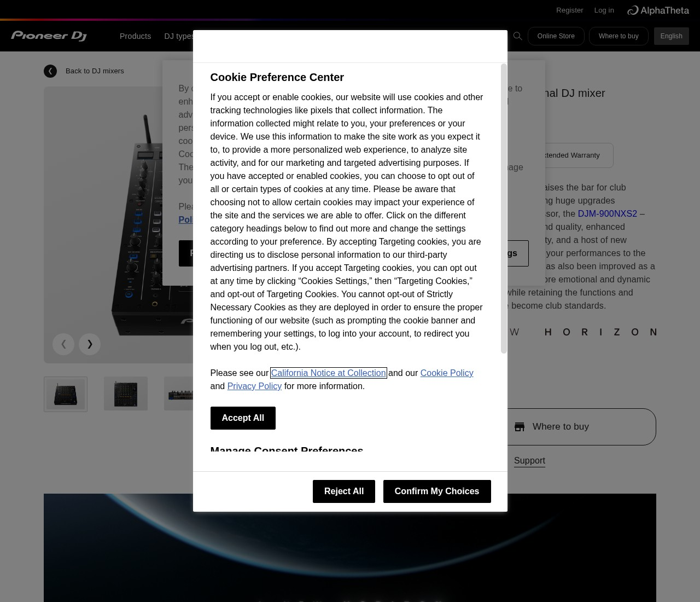Click the cookie dialog scrollbar
Image resolution: width=700 pixels, height=602 pixels.
coord(504,208)
